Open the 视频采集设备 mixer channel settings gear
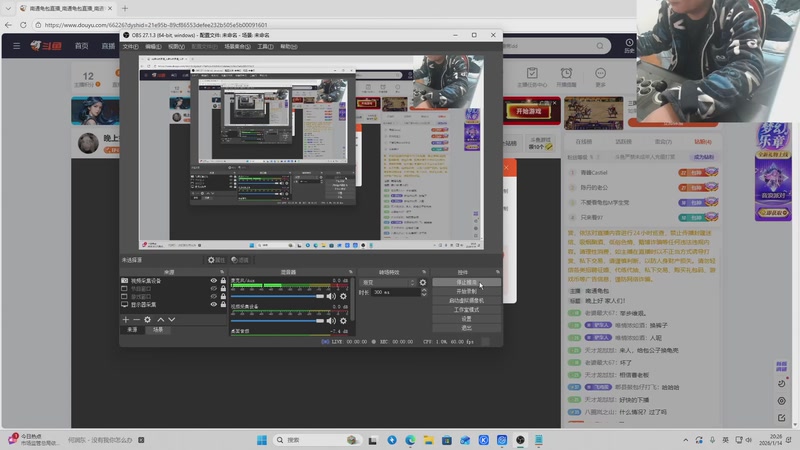The image size is (800, 450). tap(343, 321)
